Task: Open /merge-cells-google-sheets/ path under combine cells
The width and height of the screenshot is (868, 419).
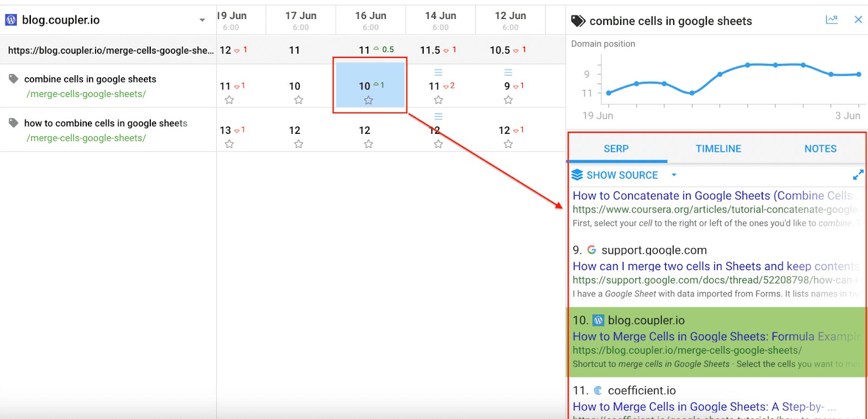Action: [86, 94]
